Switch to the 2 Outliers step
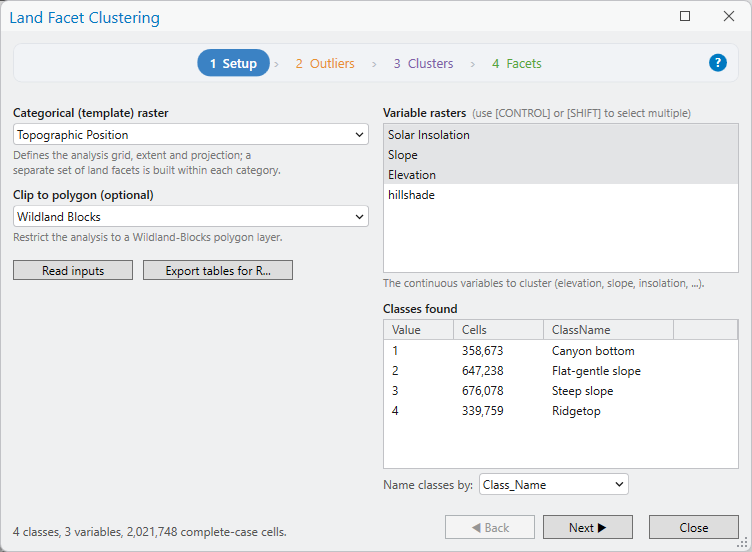Image resolution: width=752 pixels, height=552 pixels. pyautogui.click(x=325, y=63)
